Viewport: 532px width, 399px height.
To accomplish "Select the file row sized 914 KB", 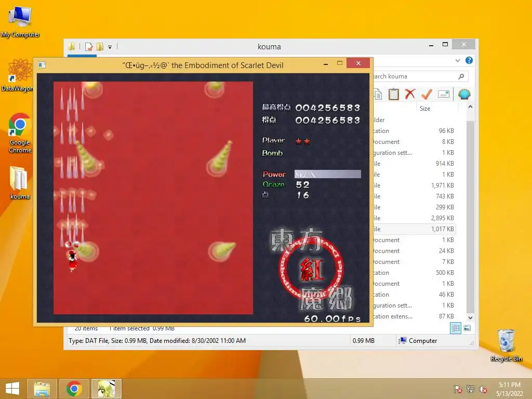I will pos(414,164).
